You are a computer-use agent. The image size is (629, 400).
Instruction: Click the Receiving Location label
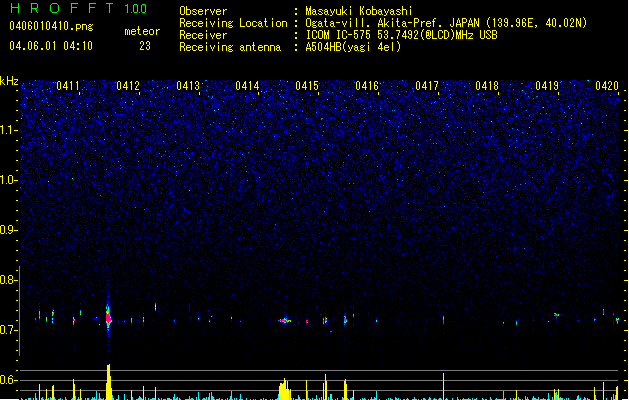tap(233, 23)
